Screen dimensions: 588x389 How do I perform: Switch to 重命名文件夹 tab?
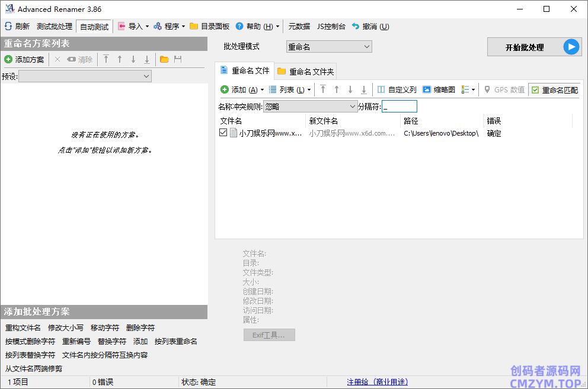305,72
